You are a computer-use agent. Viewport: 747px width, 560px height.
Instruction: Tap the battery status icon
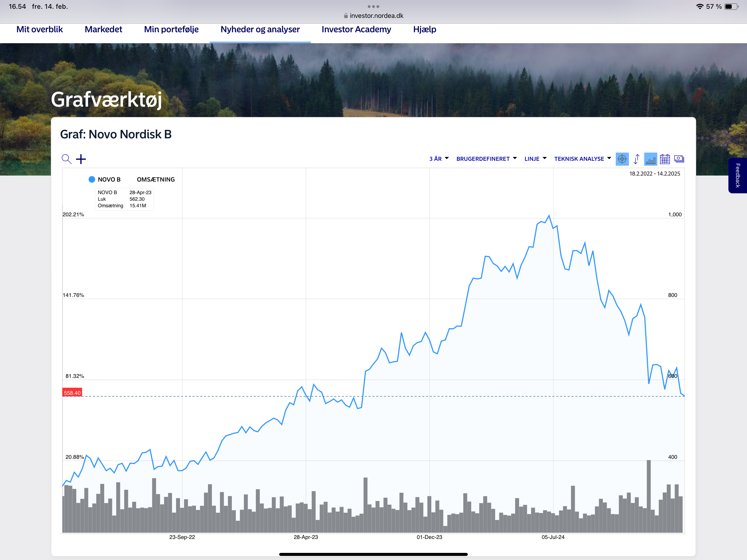(x=731, y=6)
